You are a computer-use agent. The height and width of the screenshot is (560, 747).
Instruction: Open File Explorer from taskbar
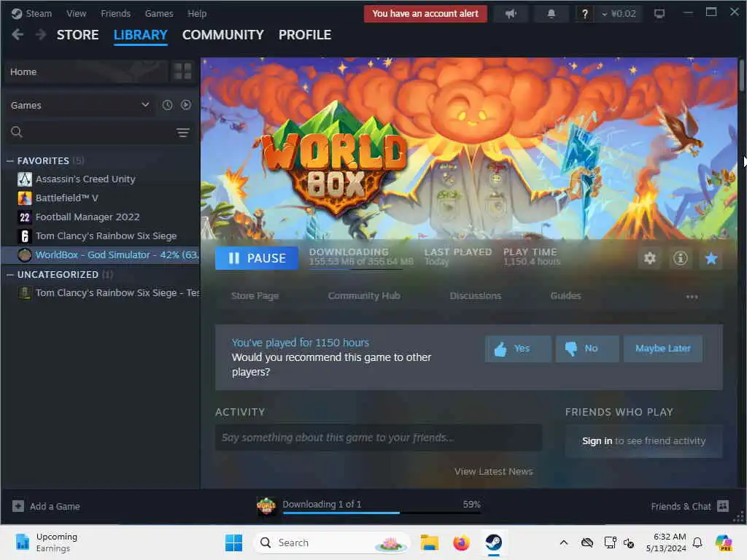(x=429, y=542)
